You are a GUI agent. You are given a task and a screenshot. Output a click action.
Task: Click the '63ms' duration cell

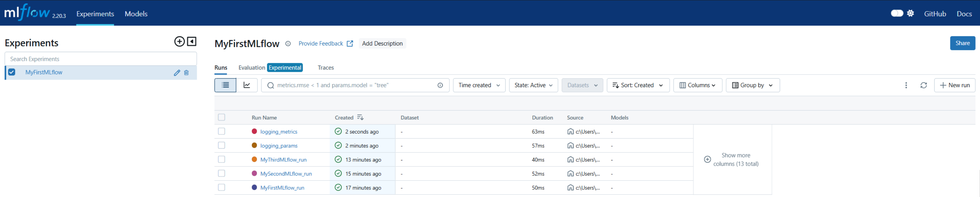(538, 132)
